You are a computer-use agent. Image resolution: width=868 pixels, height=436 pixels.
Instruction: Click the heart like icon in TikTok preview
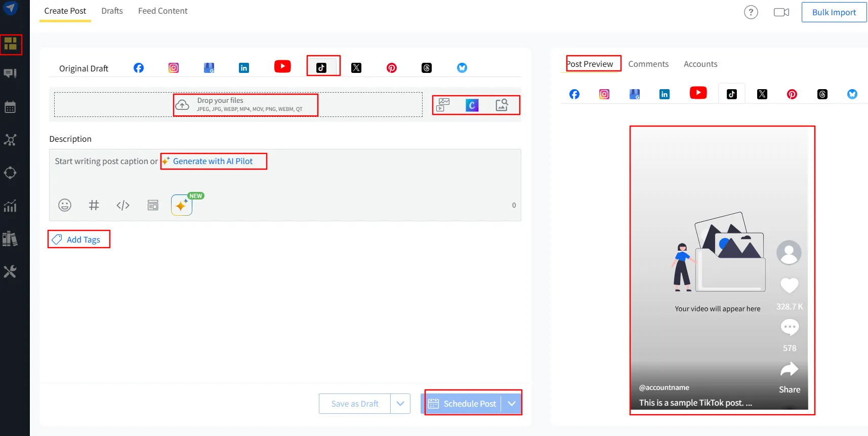point(790,286)
